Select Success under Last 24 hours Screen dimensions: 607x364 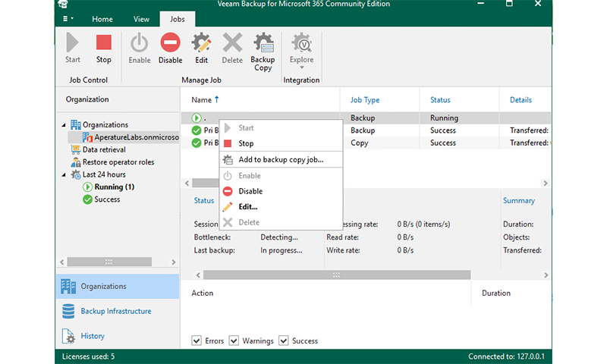107,199
